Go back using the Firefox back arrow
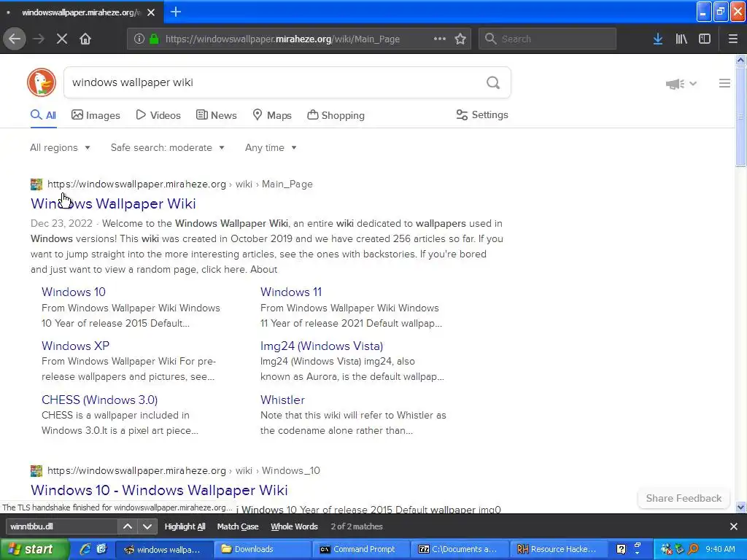The image size is (747, 560). coord(15,39)
